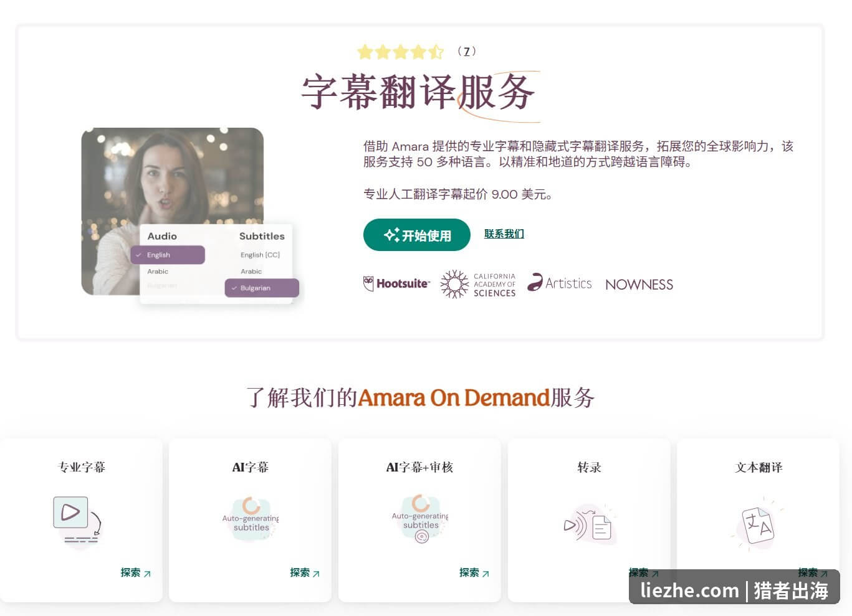Click the review count (7) link
Image resolution: width=852 pixels, height=616 pixels.
pyautogui.click(x=467, y=51)
